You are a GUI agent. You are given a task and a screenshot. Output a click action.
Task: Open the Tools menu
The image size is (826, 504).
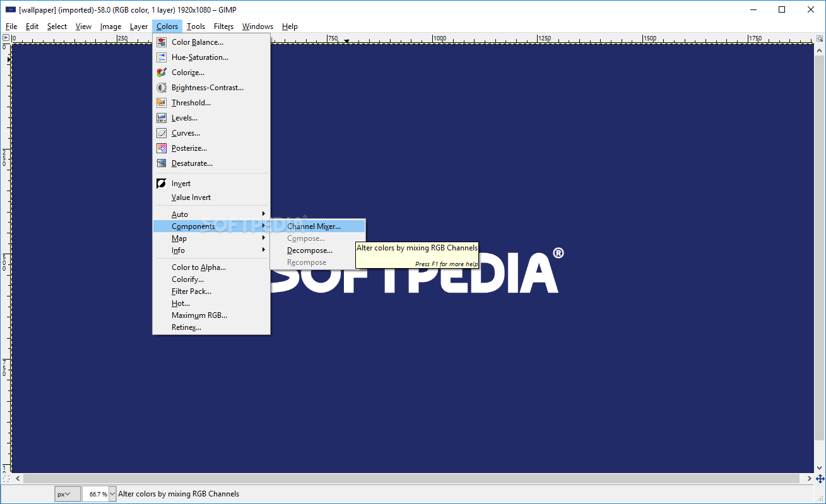tap(196, 26)
